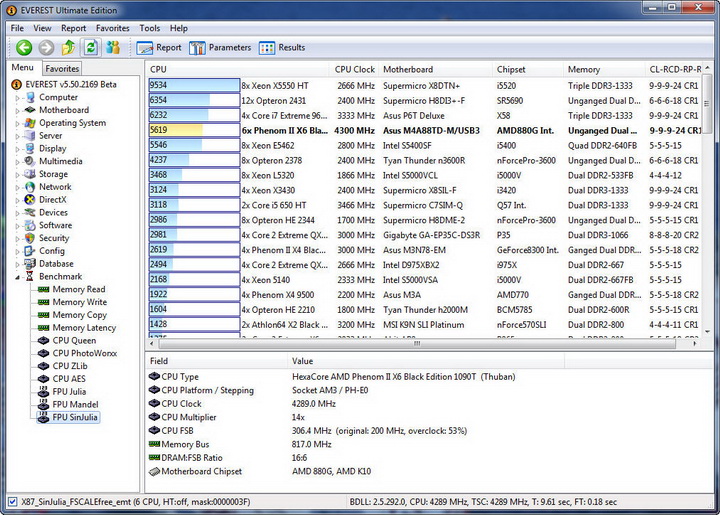Click the horizontal scrollbar under results list
Viewport: 720px width, 515px height.
417,343
